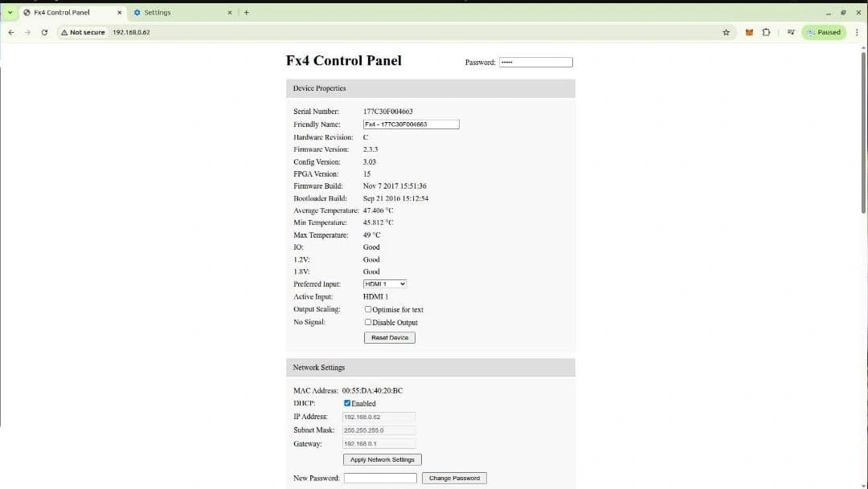Screen dimensions: 868x489
Task: Go back using the browser back arrow
Action: click(x=11, y=32)
